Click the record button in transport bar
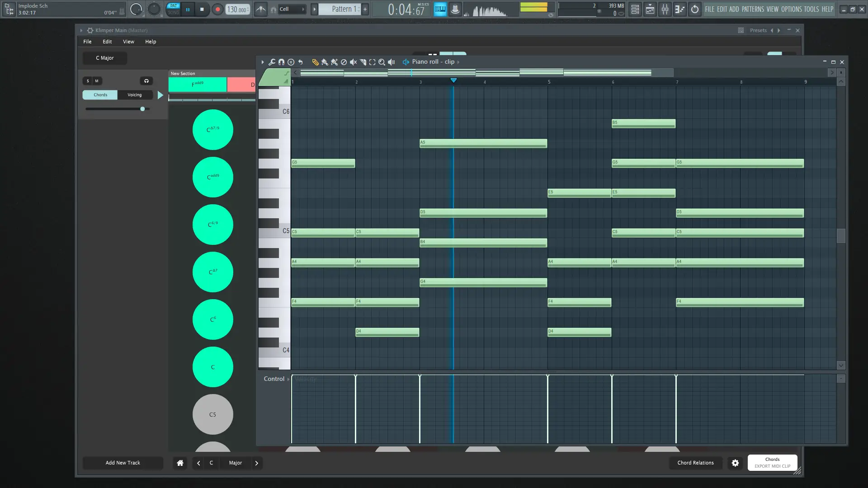This screenshot has width=868, height=488. click(217, 9)
